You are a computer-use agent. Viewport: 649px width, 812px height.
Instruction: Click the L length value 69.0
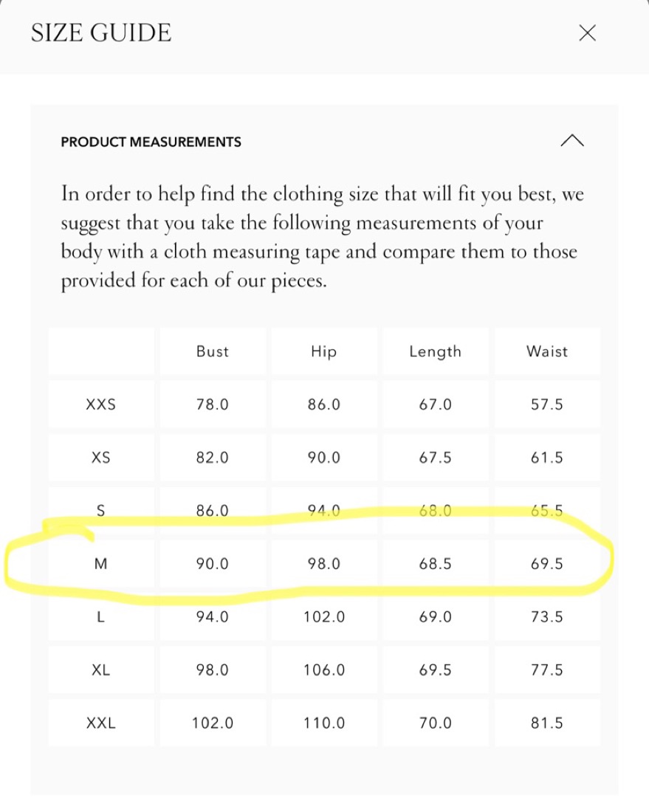[435, 617]
